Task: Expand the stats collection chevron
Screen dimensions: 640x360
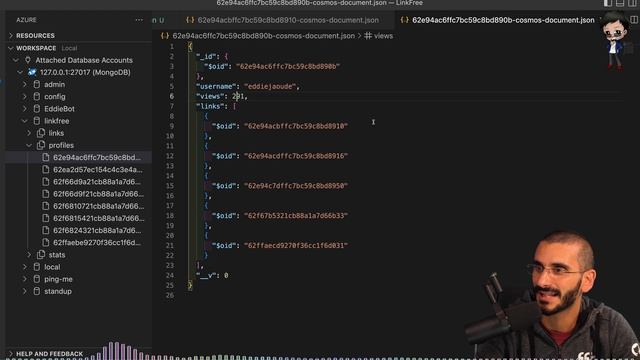Action: coord(29,255)
